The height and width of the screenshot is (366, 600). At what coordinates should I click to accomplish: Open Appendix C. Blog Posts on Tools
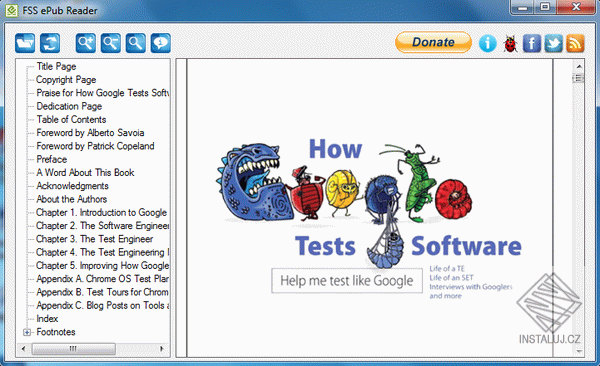103,305
